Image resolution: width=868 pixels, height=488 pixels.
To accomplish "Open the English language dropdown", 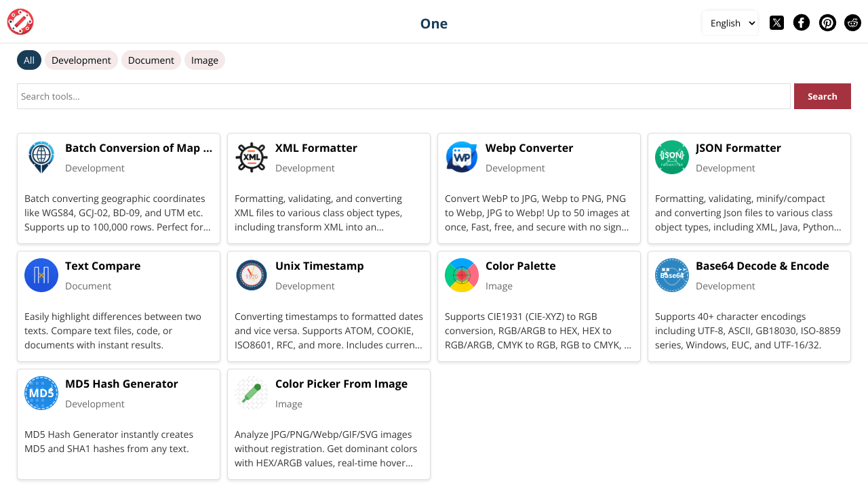I will (x=730, y=22).
